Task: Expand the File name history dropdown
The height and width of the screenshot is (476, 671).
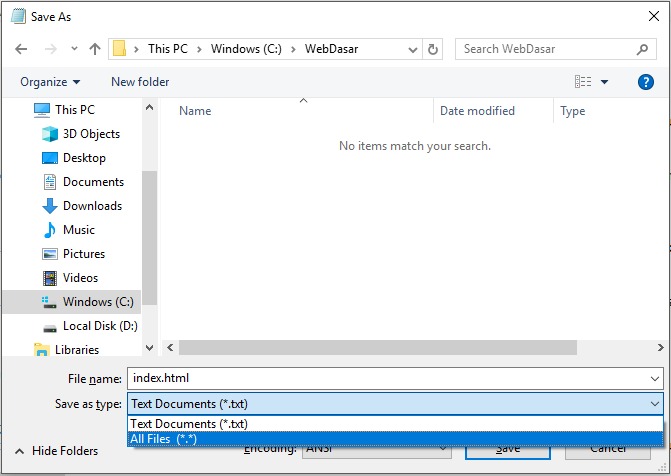Action: (x=655, y=379)
